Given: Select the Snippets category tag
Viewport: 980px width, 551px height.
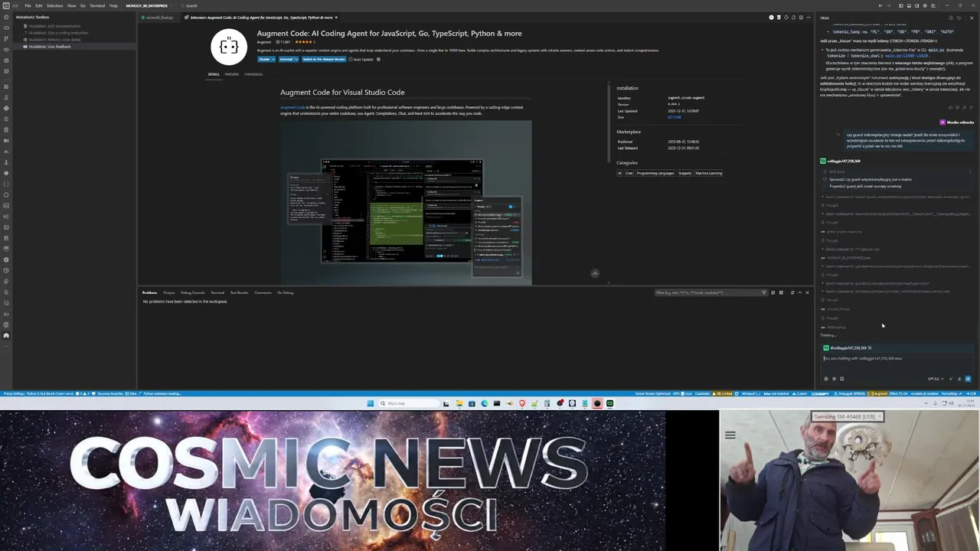Looking at the screenshot, I should [x=684, y=173].
